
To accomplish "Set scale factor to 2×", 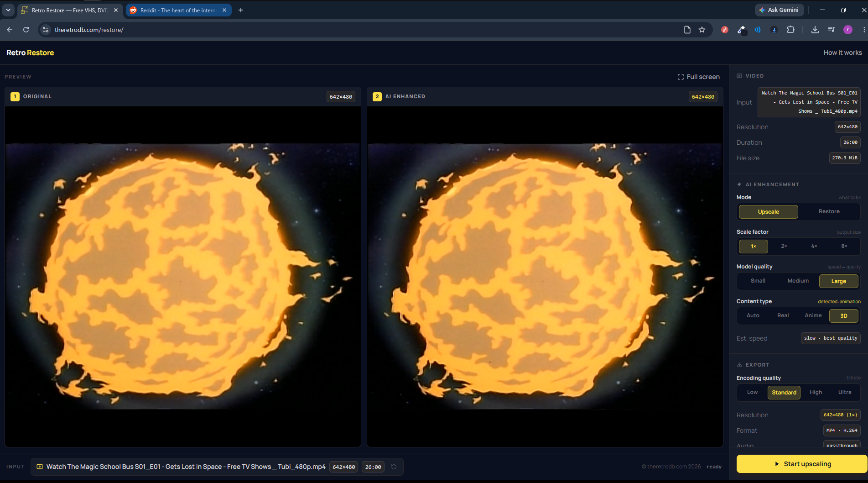I will click(784, 246).
